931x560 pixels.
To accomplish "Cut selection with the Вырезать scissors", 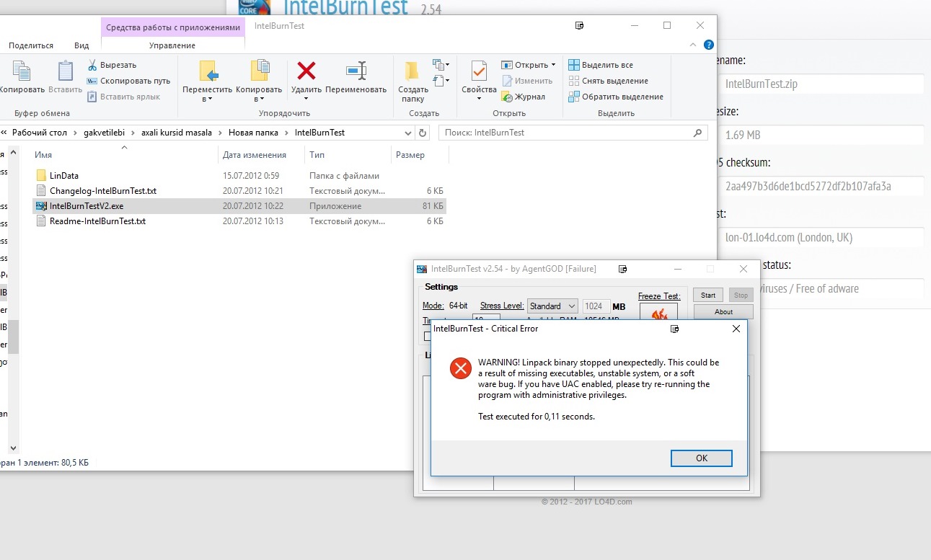I will tap(112, 65).
